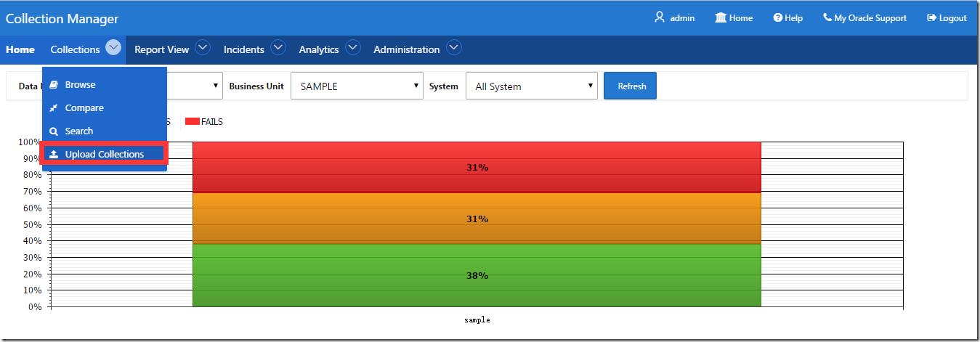
Task: Click the green 38% chart segment
Action: click(x=477, y=276)
